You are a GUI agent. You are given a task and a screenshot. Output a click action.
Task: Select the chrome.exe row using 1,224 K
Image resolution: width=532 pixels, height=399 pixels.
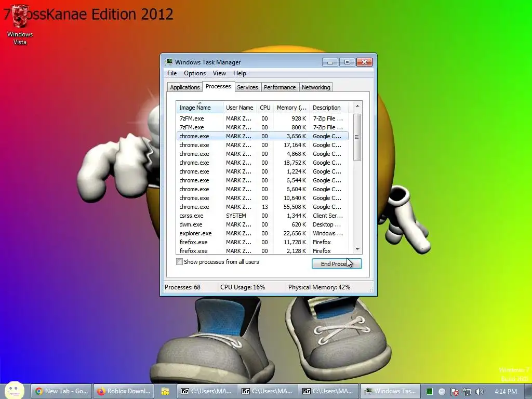click(x=262, y=171)
